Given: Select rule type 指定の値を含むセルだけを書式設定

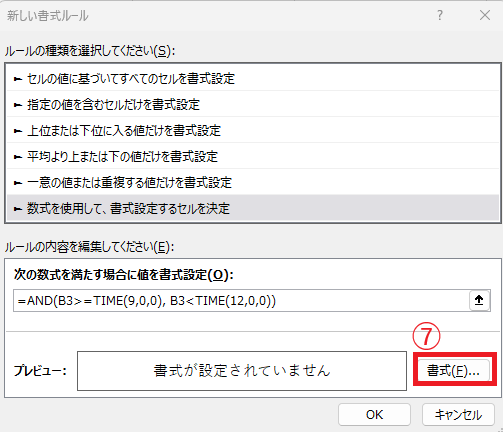Looking at the screenshot, I should (x=253, y=105).
